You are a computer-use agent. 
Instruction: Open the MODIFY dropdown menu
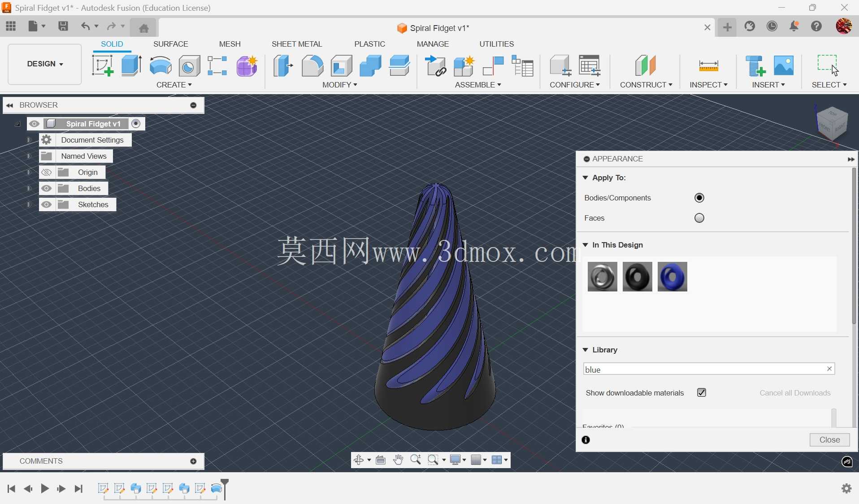click(x=340, y=85)
